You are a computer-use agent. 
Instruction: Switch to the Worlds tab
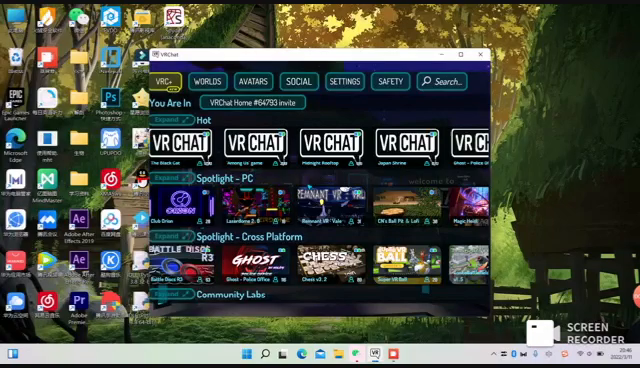(x=207, y=82)
